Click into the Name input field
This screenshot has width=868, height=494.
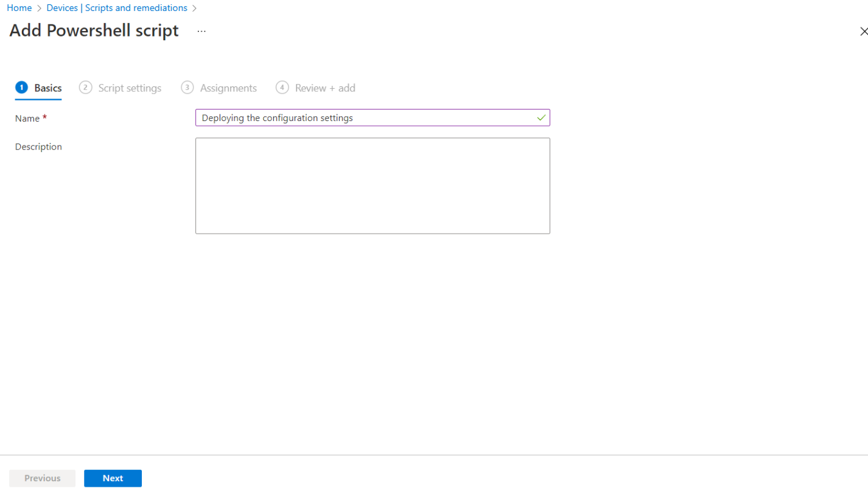pos(373,118)
